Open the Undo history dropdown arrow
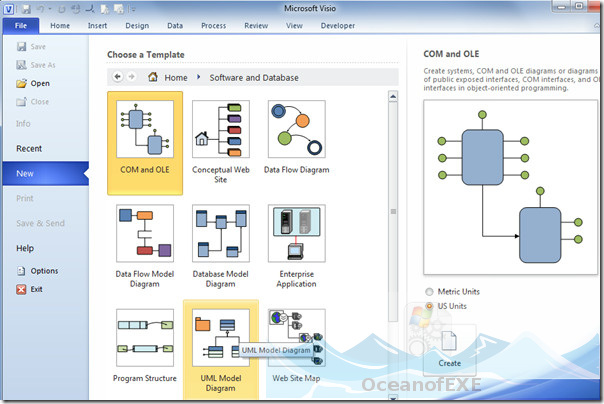 coord(50,9)
